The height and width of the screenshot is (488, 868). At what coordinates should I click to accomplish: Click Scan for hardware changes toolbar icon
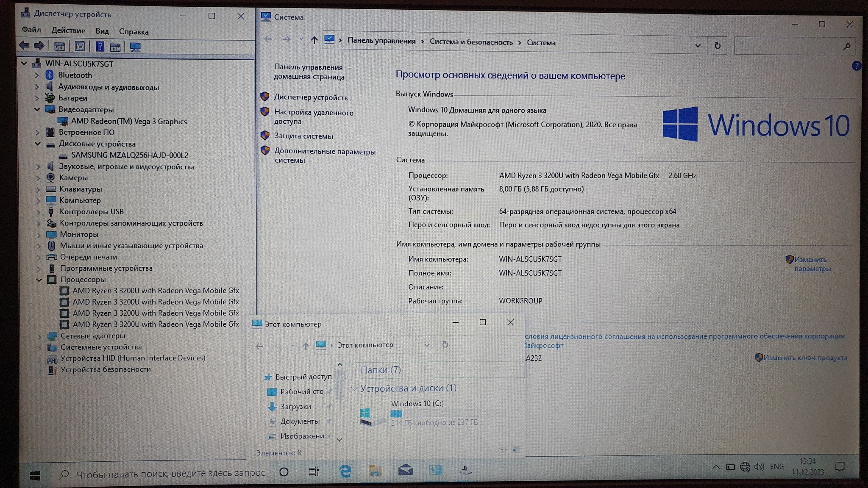[x=135, y=47]
